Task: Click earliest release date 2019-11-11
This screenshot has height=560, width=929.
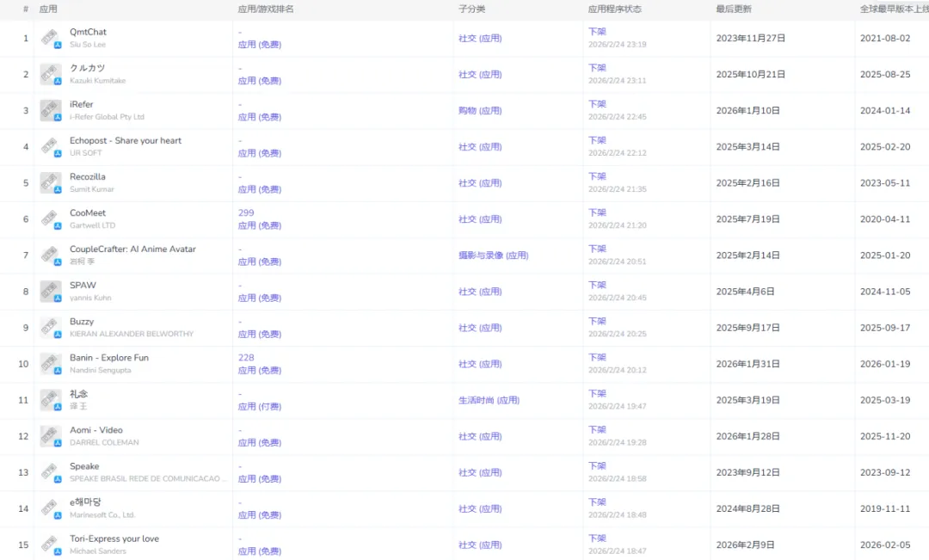Action: click(885, 508)
